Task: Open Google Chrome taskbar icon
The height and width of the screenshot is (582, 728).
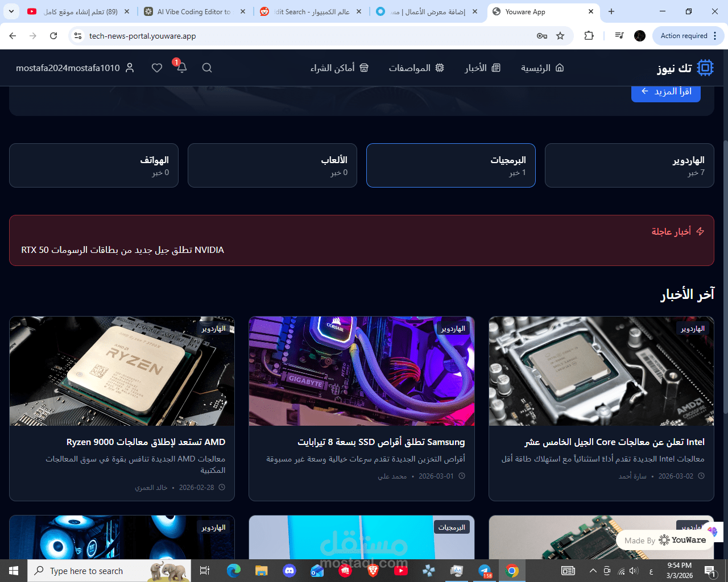Action: pyautogui.click(x=512, y=571)
